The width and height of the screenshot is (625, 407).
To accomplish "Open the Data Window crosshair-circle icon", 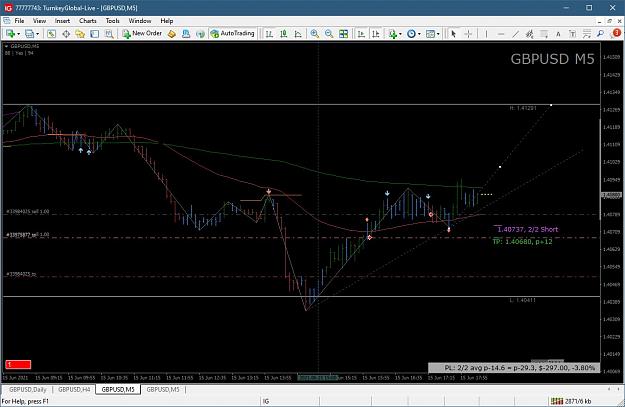I will (66, 34).
